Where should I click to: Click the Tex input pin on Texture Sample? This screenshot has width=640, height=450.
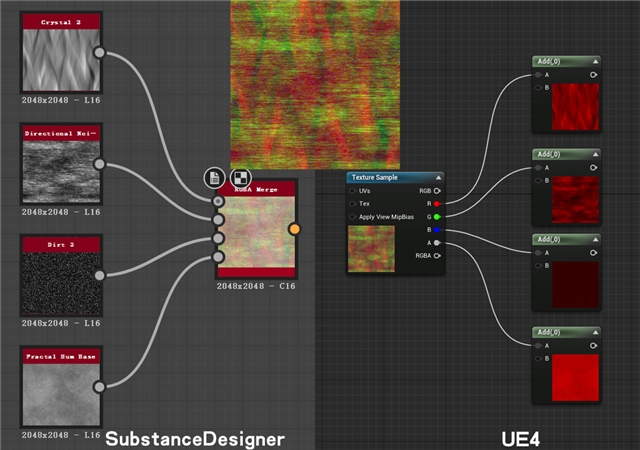pyautogui.click(x=353, y=203)
